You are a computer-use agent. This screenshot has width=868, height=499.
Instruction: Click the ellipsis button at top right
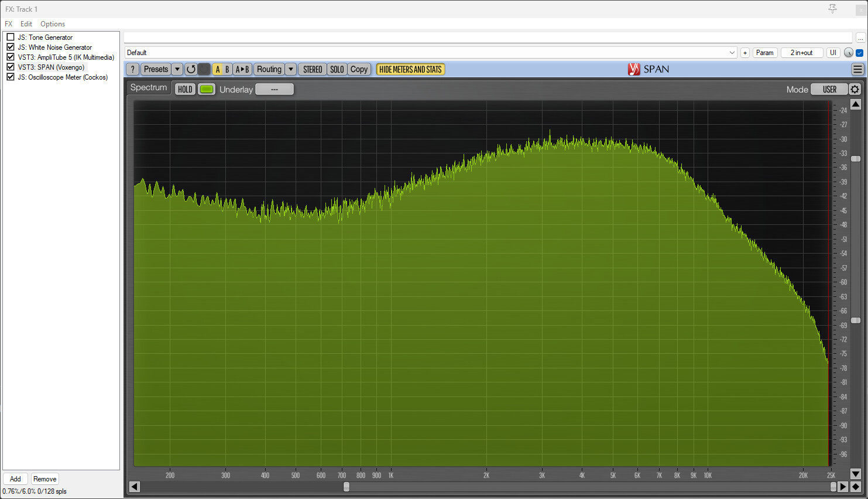[860, 37]
